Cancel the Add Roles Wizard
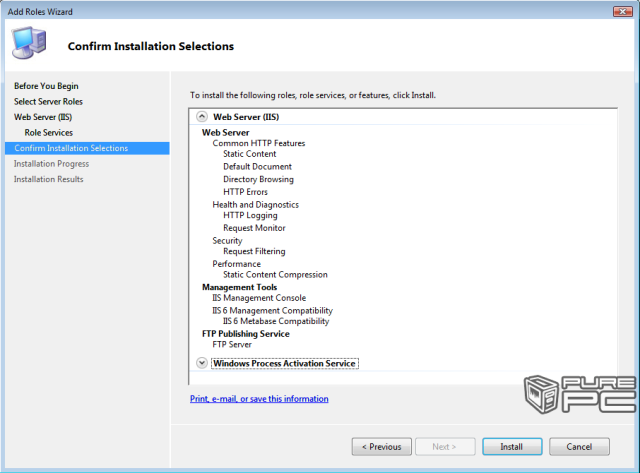This screenshot has width=640, height=473. [579, 446]
